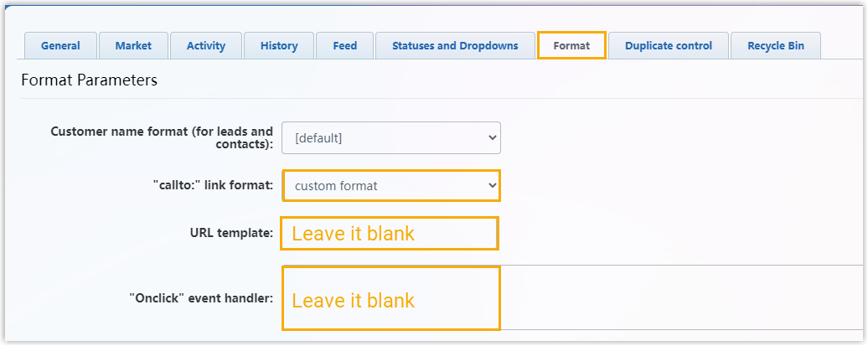Switch to Statuses and Dropdowns tab
Image resolution: width=868 pixels, height=346 pixels.
(x=455, y=46)
